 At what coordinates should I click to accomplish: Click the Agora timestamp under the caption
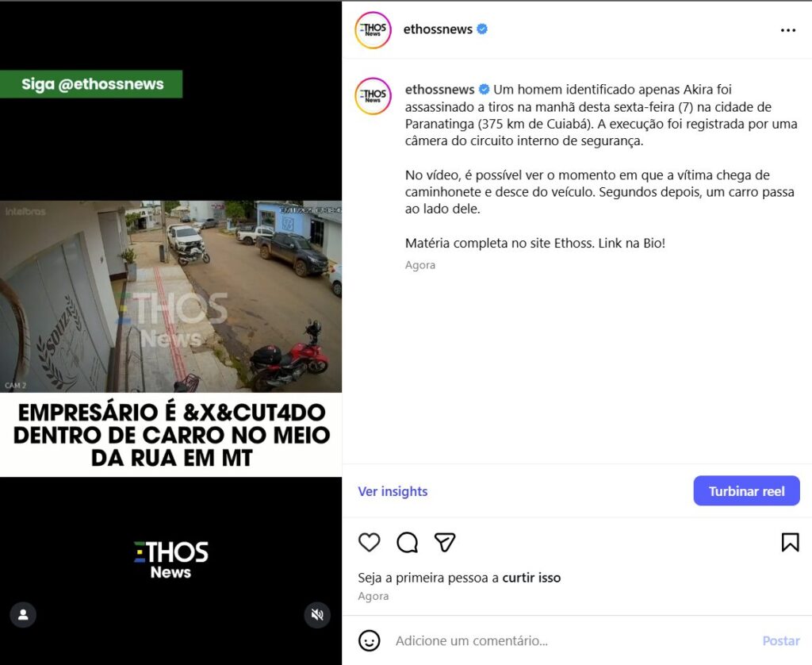(420, 265)
